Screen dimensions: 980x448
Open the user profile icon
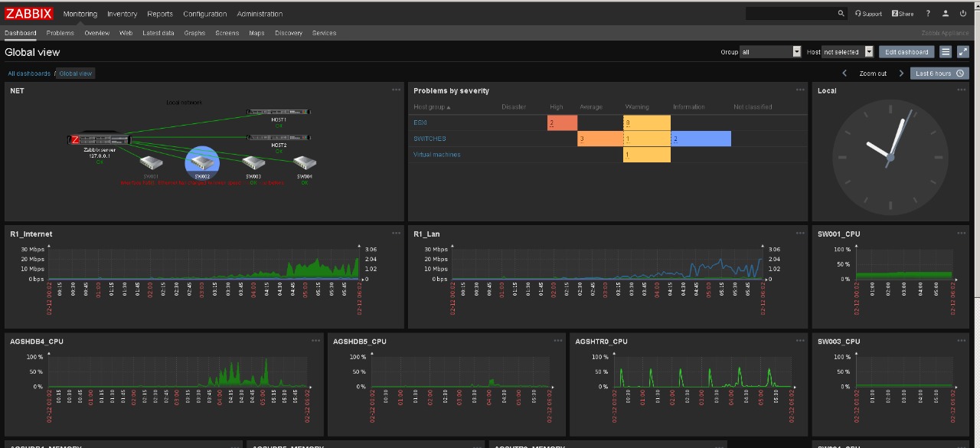point(946,14)
